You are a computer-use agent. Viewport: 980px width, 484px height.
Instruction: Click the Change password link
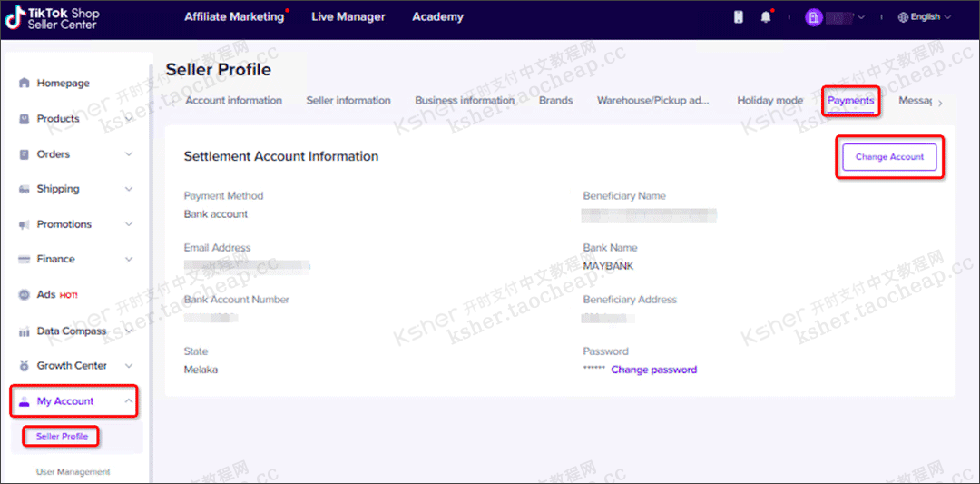pyautogui.click(x=653, y=370)
